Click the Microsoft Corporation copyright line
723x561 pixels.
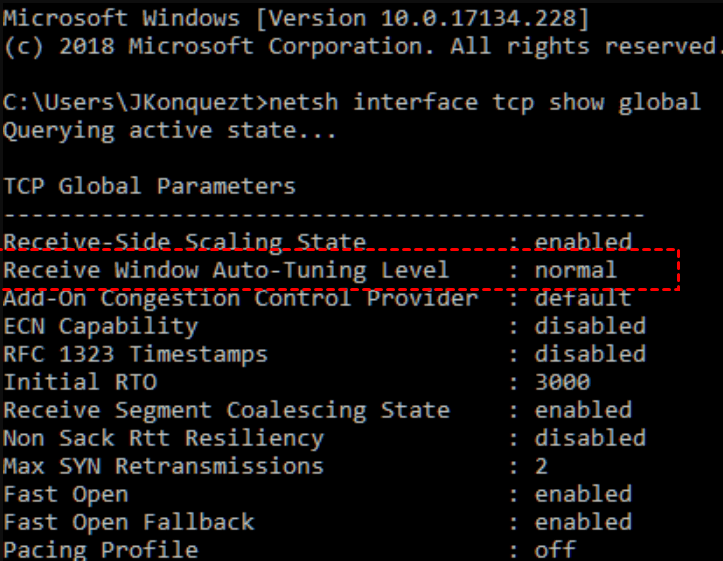[360, 46]
